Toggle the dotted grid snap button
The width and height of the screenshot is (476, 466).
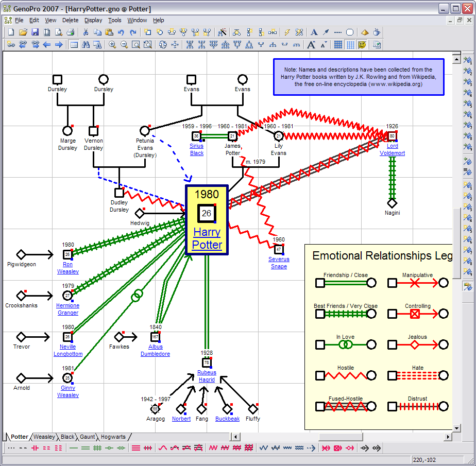pyautogui.click(x=338, y=45)
